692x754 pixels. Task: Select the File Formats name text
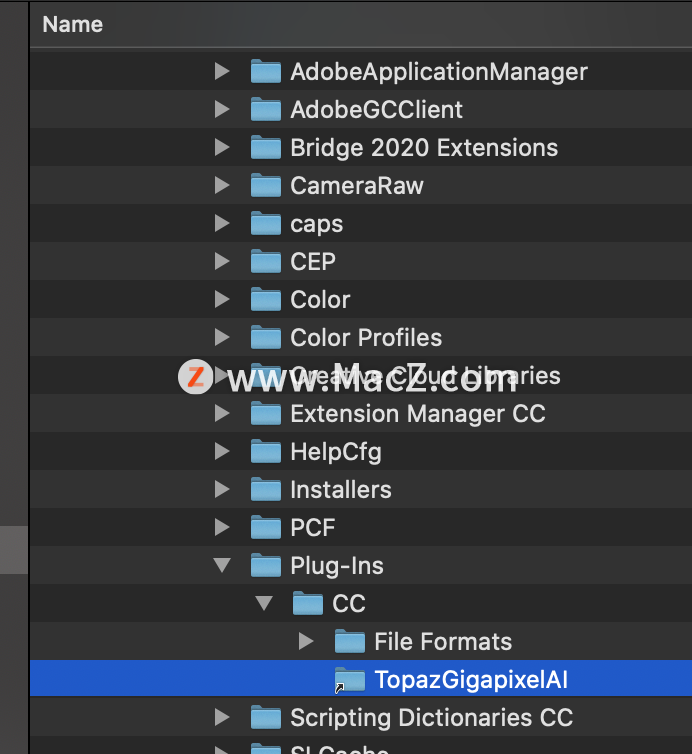443,641
